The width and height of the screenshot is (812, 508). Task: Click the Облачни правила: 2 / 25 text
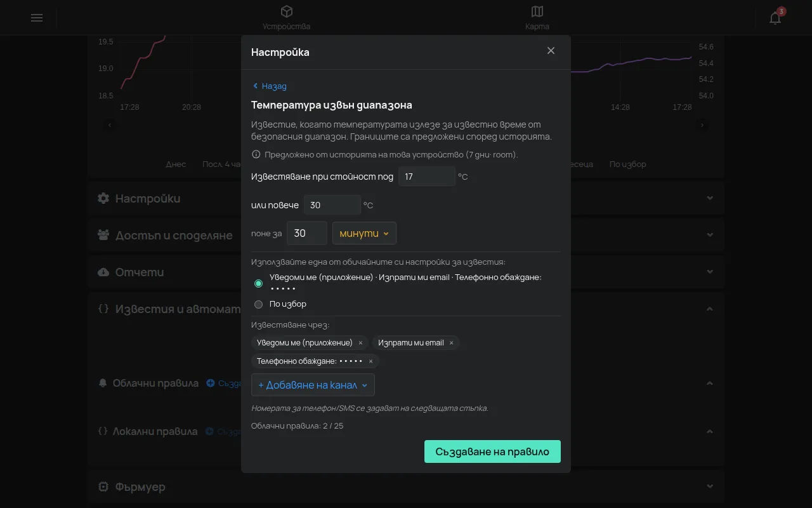coord(298,425)
